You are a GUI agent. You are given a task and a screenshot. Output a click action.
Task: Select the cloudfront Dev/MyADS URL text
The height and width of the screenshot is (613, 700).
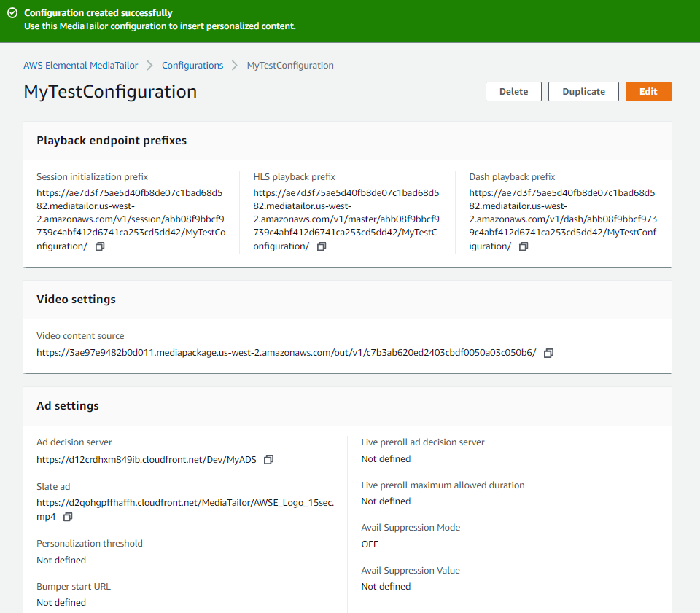click(147, 459)
